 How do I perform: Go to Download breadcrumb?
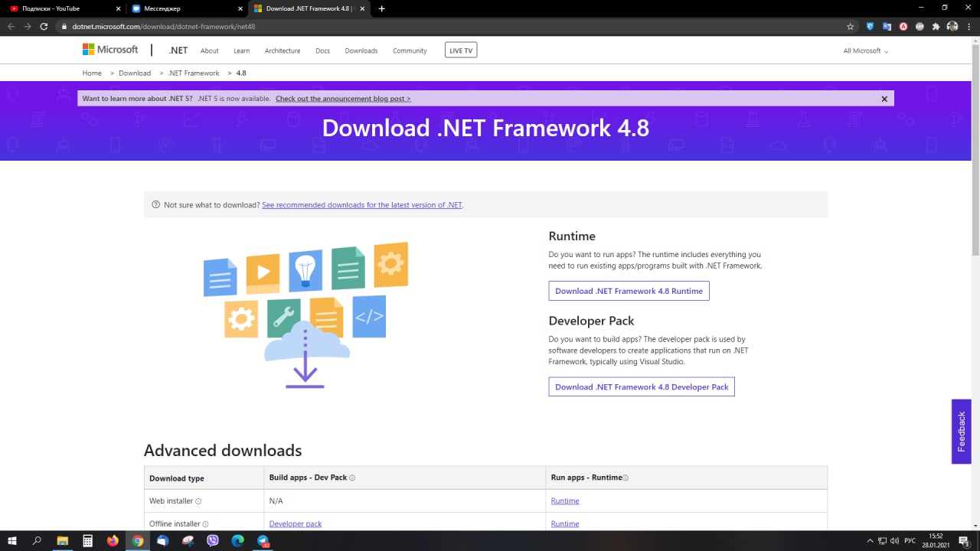(135, 73)
